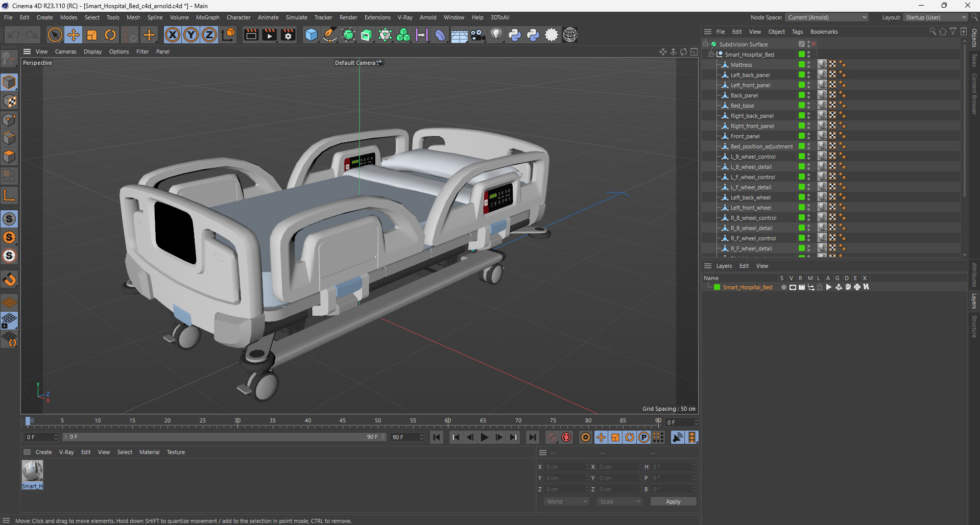Open Material Manager hamburger menu

pos(27,452)
